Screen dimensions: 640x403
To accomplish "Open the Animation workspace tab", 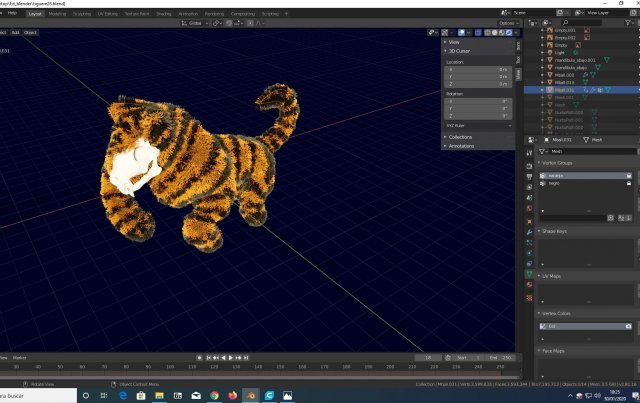I will click(188, 13).
